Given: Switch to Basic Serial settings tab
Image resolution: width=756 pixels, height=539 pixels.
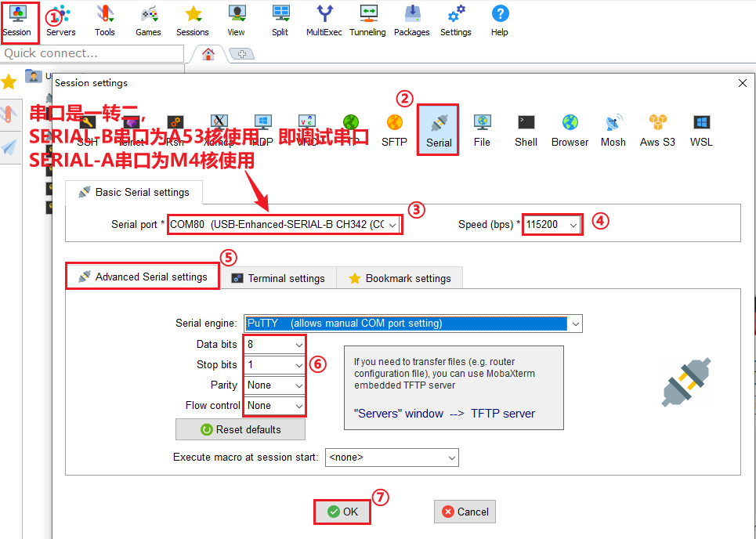Looking at the screenshot, I should coord(134,193).
